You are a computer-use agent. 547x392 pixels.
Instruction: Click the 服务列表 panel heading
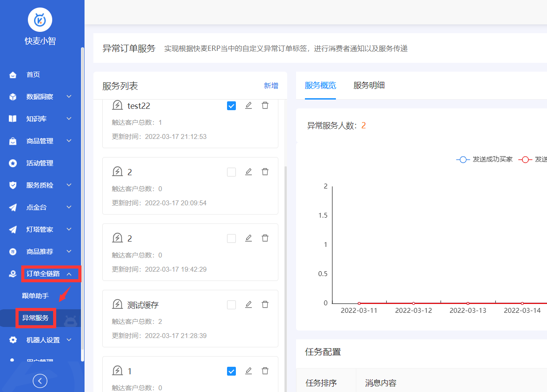click(120, 86)
